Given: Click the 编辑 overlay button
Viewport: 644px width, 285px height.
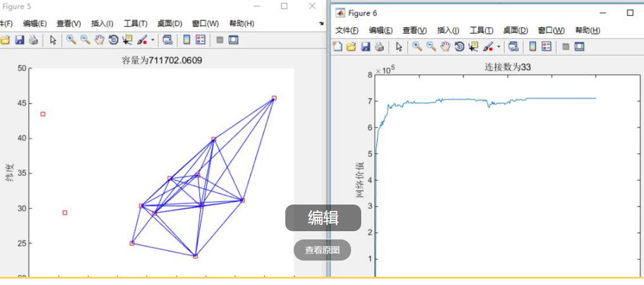Looking at the screenshot, I should [323, 218].
